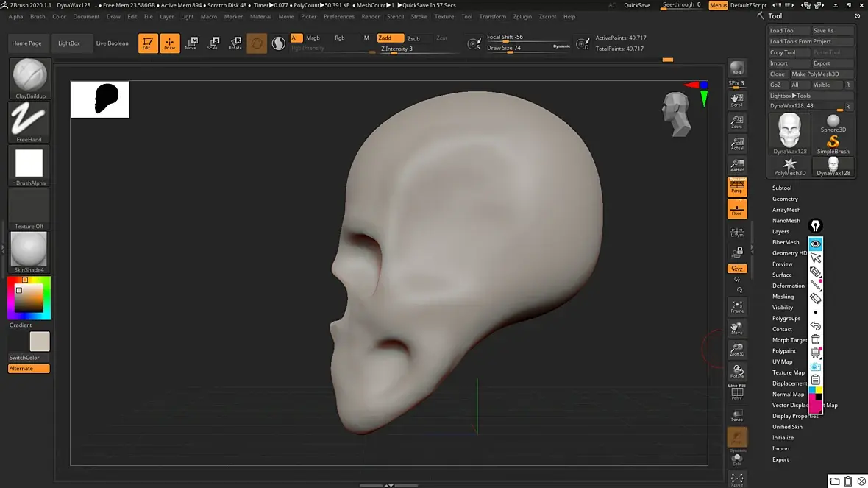Click the AAHalf zoom icon

[736, 166]
